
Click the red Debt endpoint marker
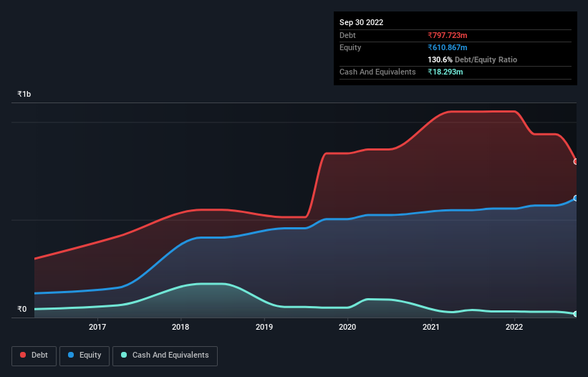576,162
